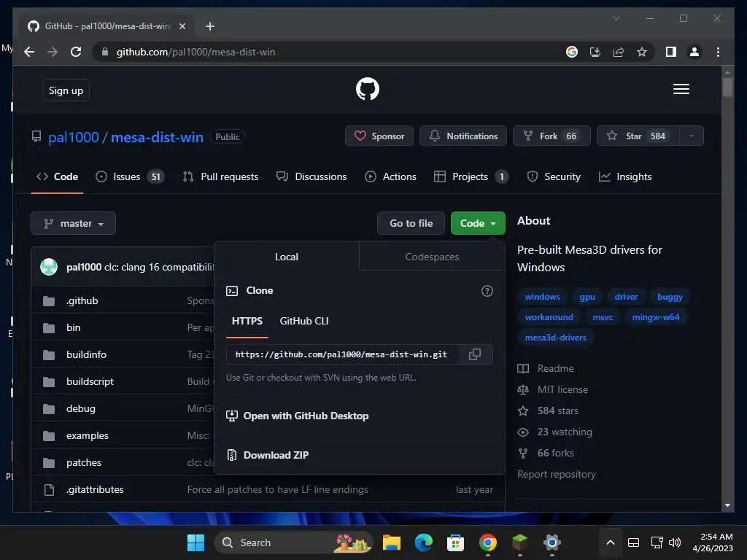
Task: Open Microsoft Store from taskbar
Action: coord(455,542)
